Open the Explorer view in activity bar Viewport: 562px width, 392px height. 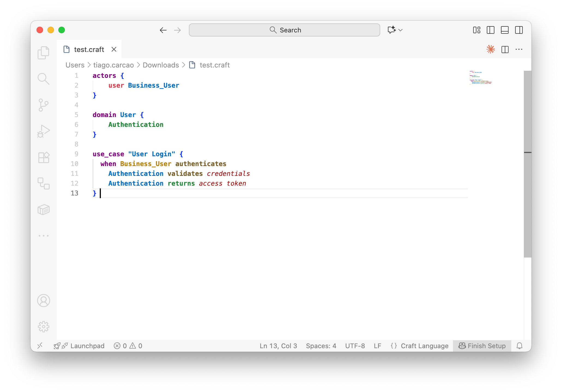point(44,53)
